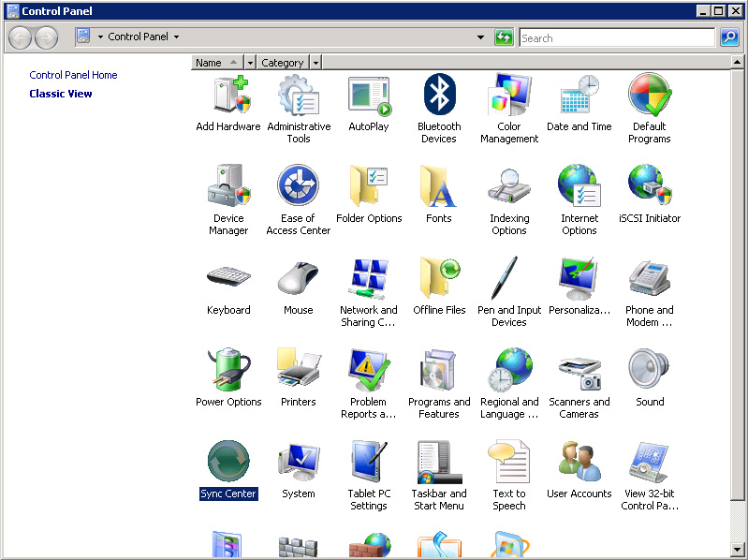748x560 pixels.
Task: Open Text to Speech
Action: [509, 476]
